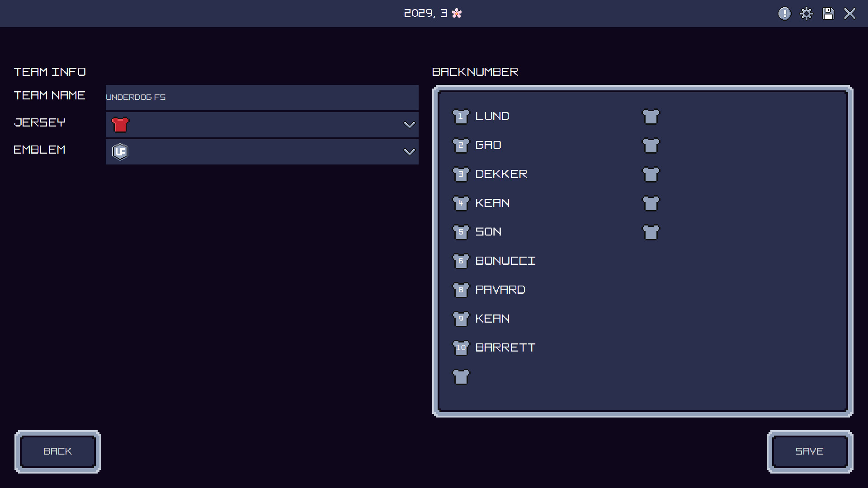Viewport: 868px width, 488px height.
Task: Expand the EMBLEM dropdown
Action: (x=409, y=152)
